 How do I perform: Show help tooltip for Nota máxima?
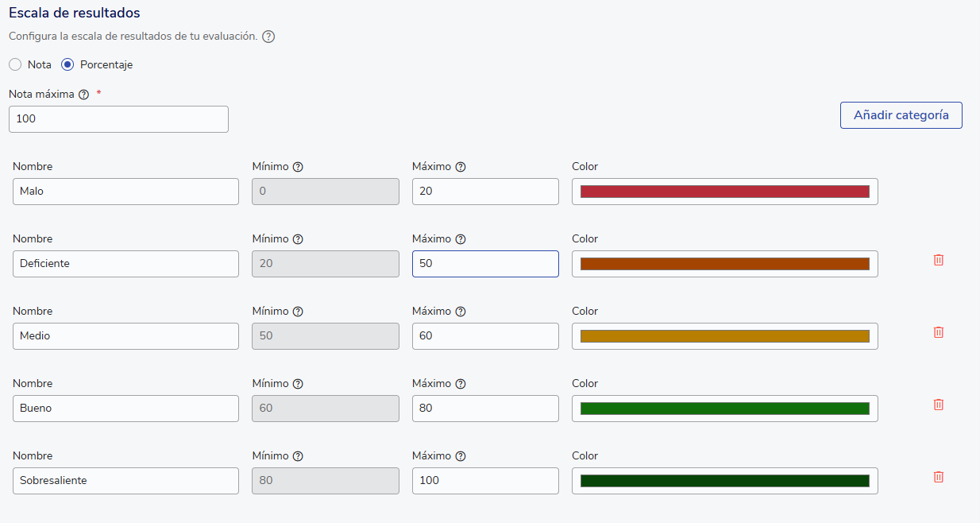pyautogui.click(x=83, y=95)
